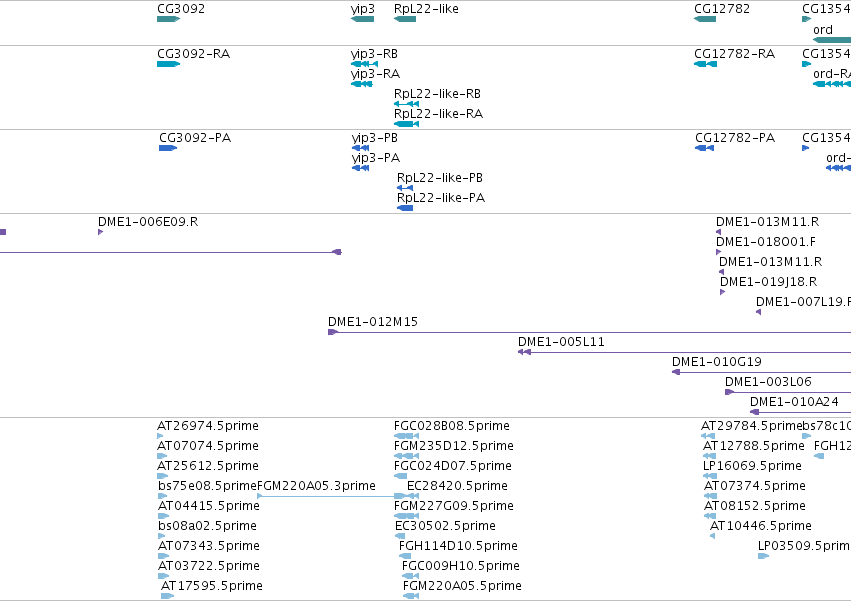Click the CG3092-RA transcript label
The image size is (851, 601).
(193, 54)
